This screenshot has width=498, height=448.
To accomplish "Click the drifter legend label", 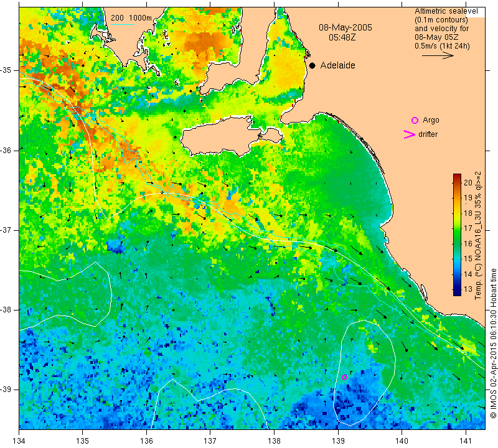I will tap(428, 134).
